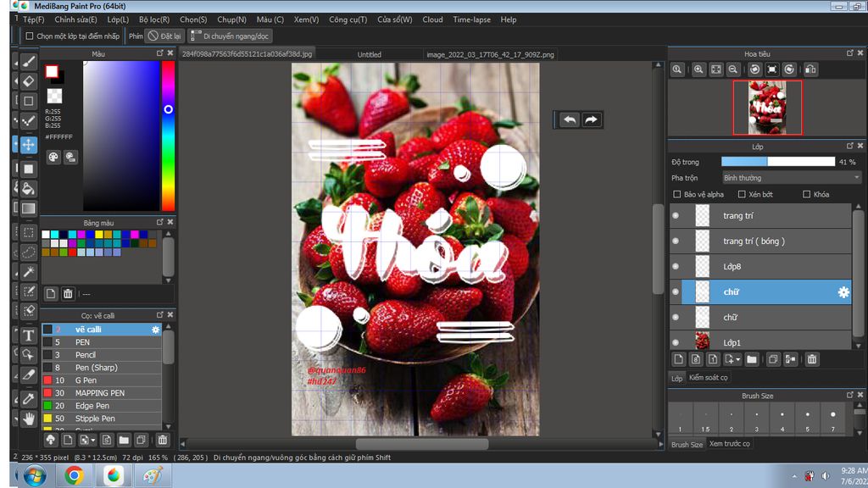The image size is (868, 488).
Task: Click the Di chuyển ngang/dọc button
Action: [230, 36]
